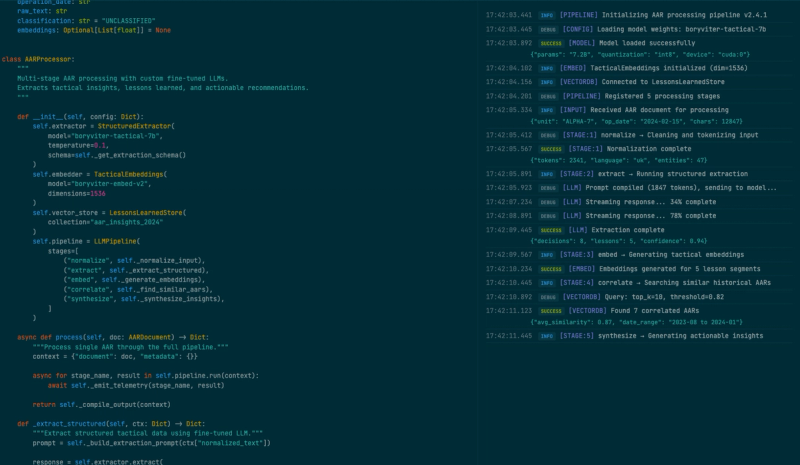Click 'self.extractor = StructuredExtractor(' code line
800x465 pixels.
[x=104, y=126]
